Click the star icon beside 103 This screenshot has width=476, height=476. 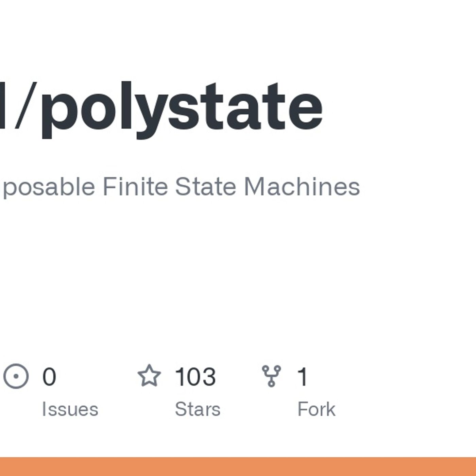pos(149,376)
